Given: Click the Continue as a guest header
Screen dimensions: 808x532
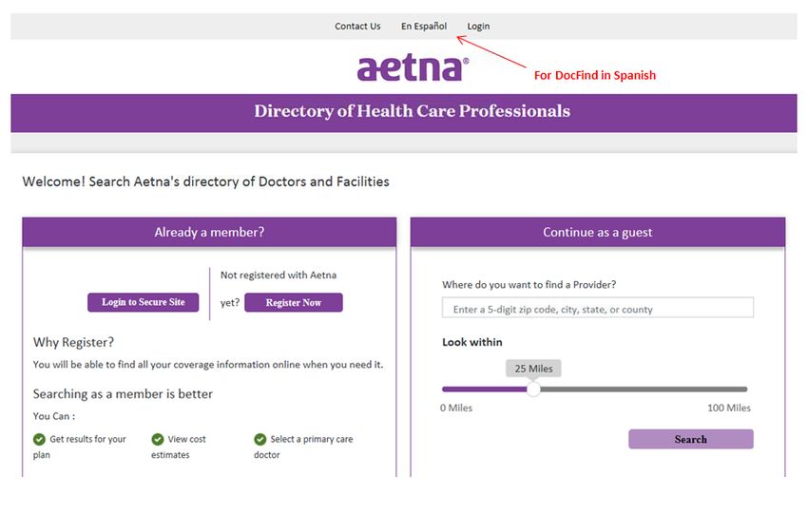Looking at the screenshot, I should (x=598, y=232).
